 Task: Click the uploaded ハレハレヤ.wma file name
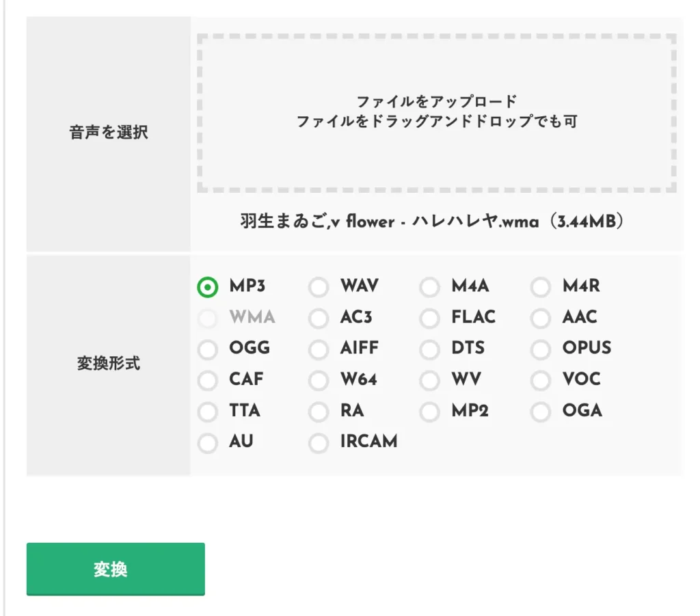pos(433,222)
